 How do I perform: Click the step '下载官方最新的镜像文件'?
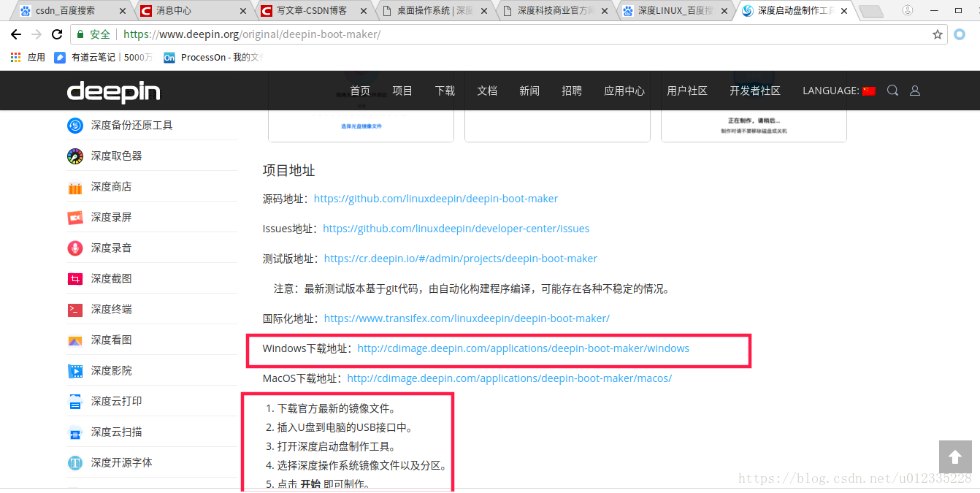pyautogui.click(x=337, y=409)
